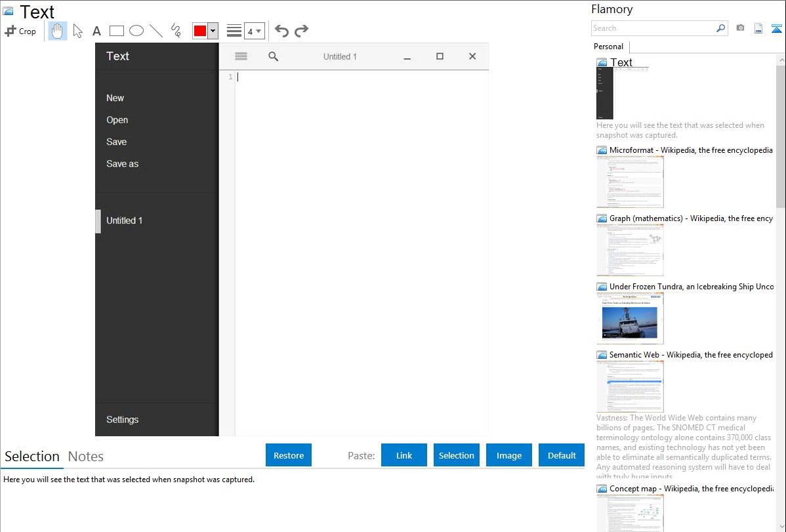Click in the Flamory search field
Viewport: 786px width, 532px height.
point(653,28)
